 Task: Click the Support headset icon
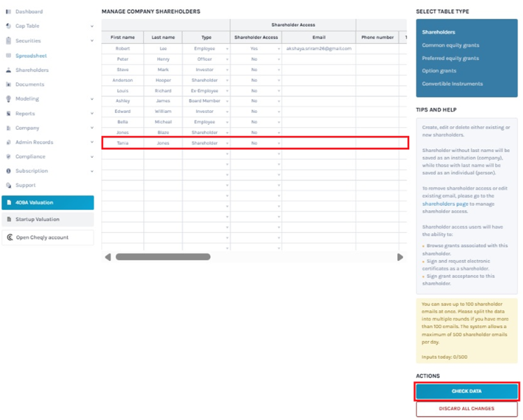[x=8, y=186]
